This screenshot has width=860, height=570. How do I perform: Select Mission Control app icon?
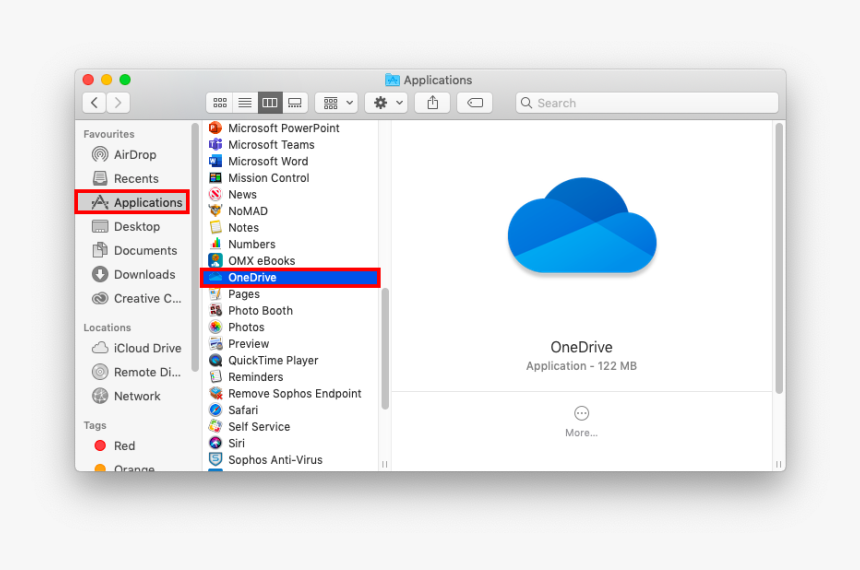coord(216,178)
